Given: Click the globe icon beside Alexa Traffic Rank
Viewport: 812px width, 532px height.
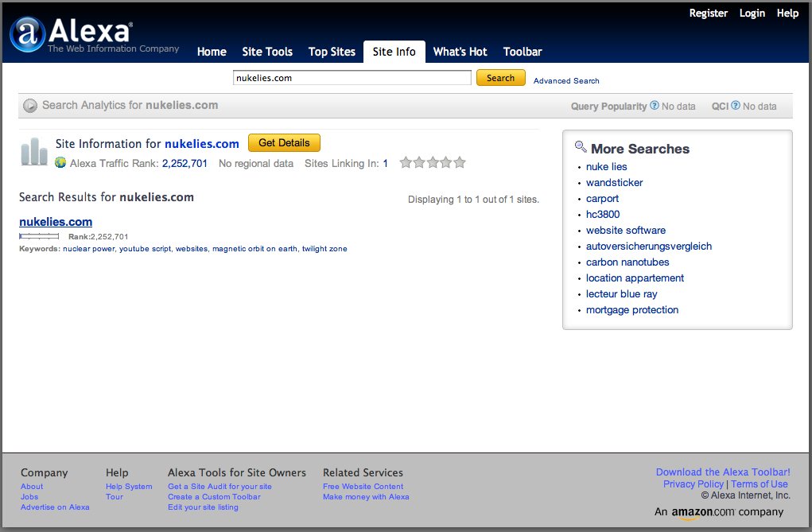Looking at the screenshot, I should [x=60, y=163].
